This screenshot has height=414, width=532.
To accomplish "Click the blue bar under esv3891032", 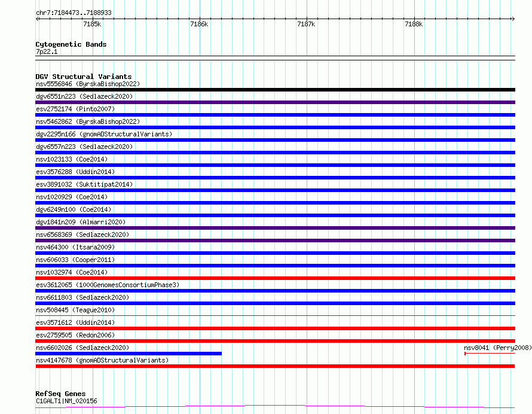I will coord(275,190).
